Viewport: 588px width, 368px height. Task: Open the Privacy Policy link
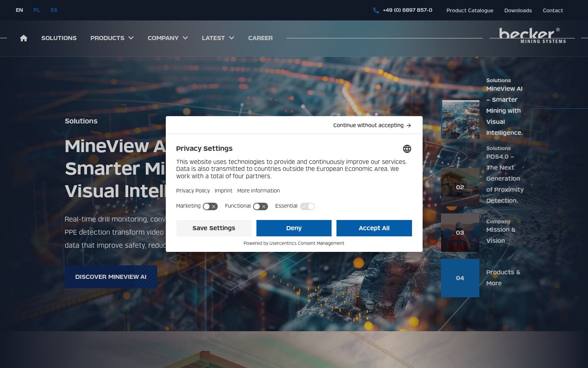[193, 191]
